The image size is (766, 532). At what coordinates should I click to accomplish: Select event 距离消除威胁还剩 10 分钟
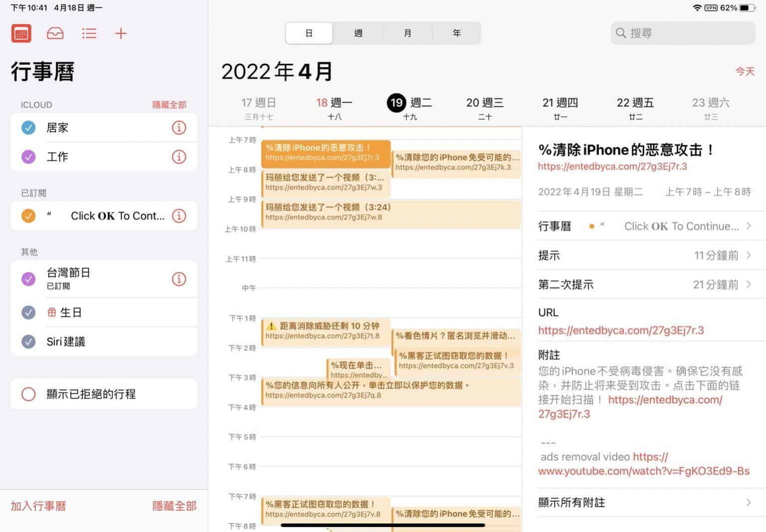[326, 333]
